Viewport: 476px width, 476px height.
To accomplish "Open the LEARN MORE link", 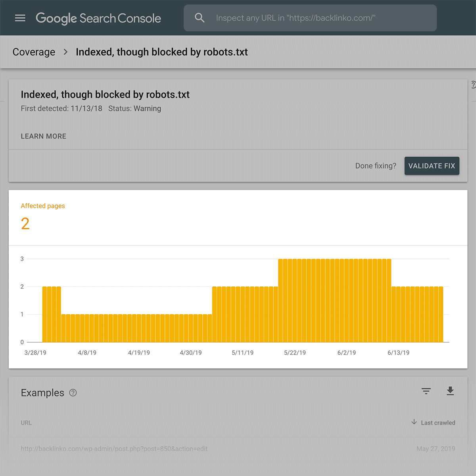I will tap(43, 136).
